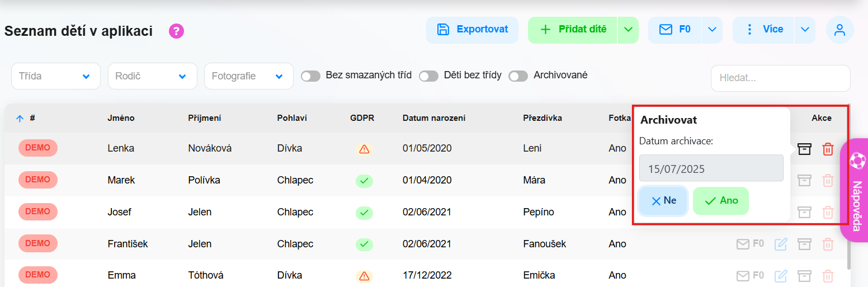Expand the Rodič filter dropdown
Viewport: 868px width, 287px height.
[x=153, y=76]
